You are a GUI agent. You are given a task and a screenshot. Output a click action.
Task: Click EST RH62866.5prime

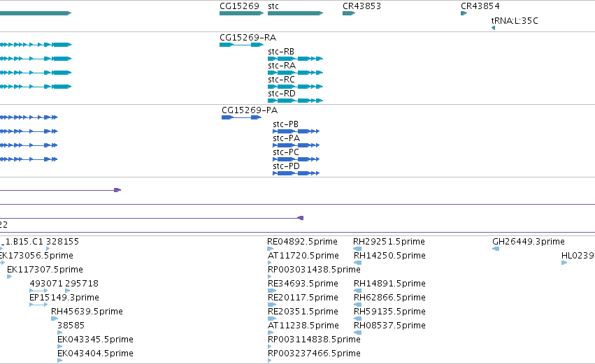point(357,305)
